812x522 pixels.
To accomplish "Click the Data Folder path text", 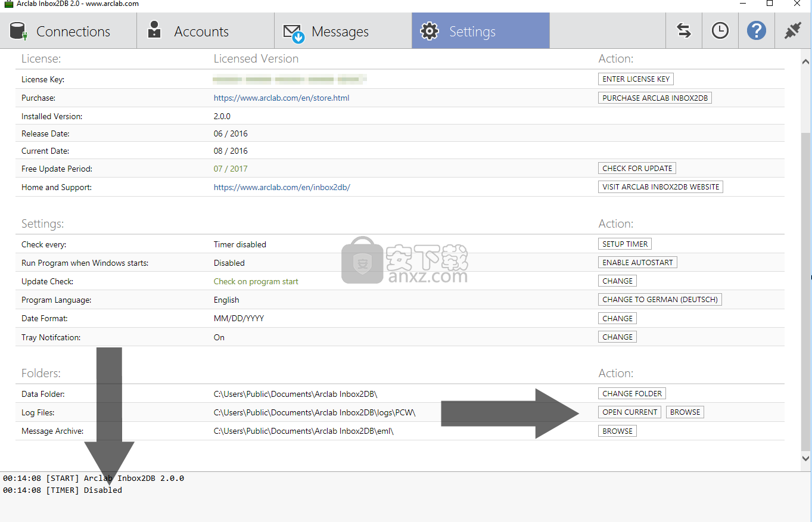I will [295, 394].
